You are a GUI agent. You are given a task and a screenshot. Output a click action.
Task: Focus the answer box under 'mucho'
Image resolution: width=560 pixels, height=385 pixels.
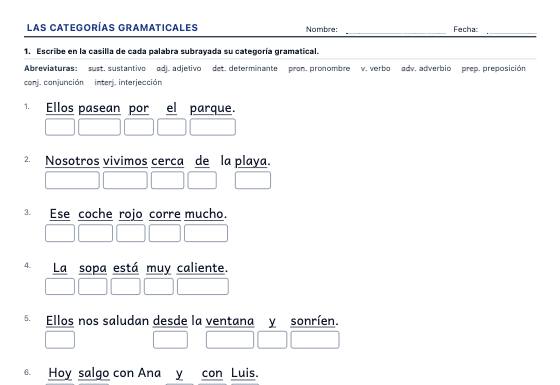click(x=206, y=233)
